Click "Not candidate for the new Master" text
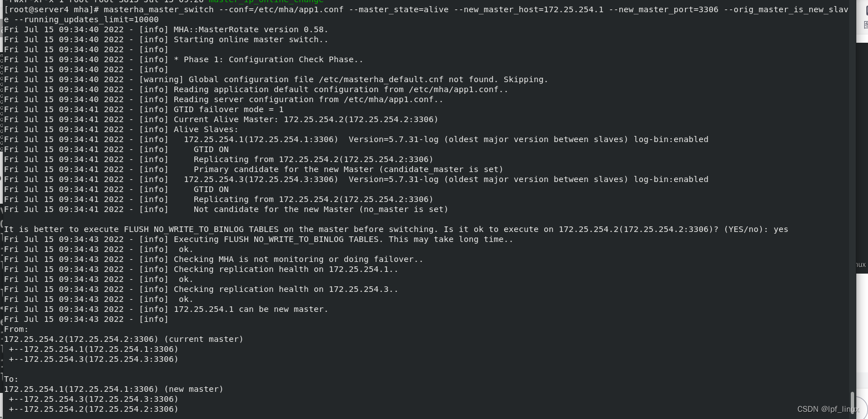 pos(320,209)
